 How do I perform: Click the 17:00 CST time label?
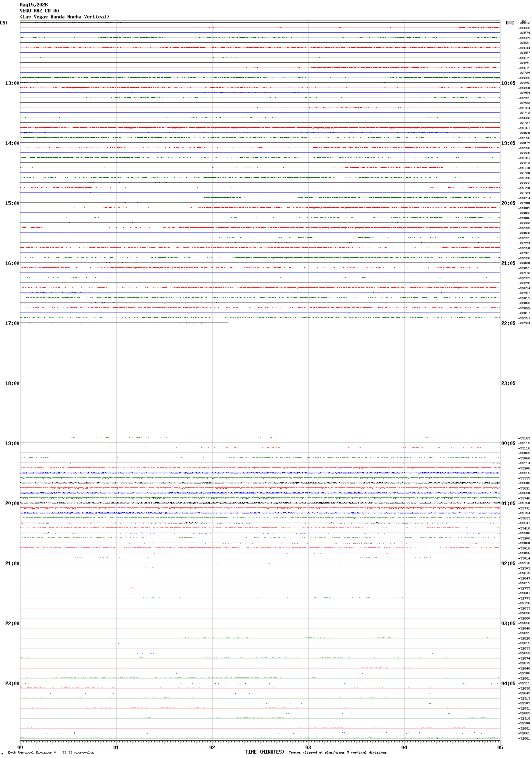pos(12,323)
